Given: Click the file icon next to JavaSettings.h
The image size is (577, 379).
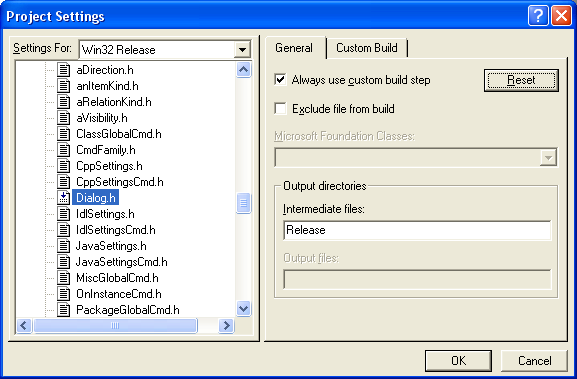Looking at the screenshot, I should (x=63, y=246).
